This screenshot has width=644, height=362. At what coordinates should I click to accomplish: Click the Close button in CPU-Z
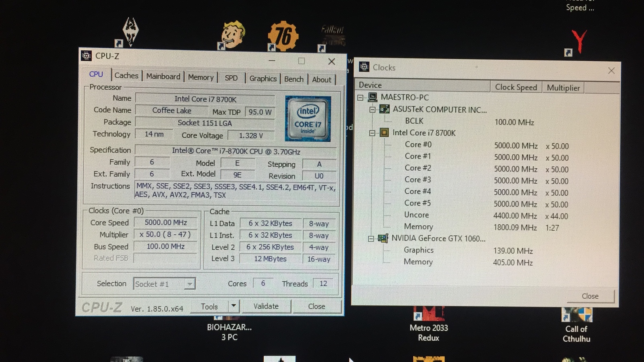point(316,306)
